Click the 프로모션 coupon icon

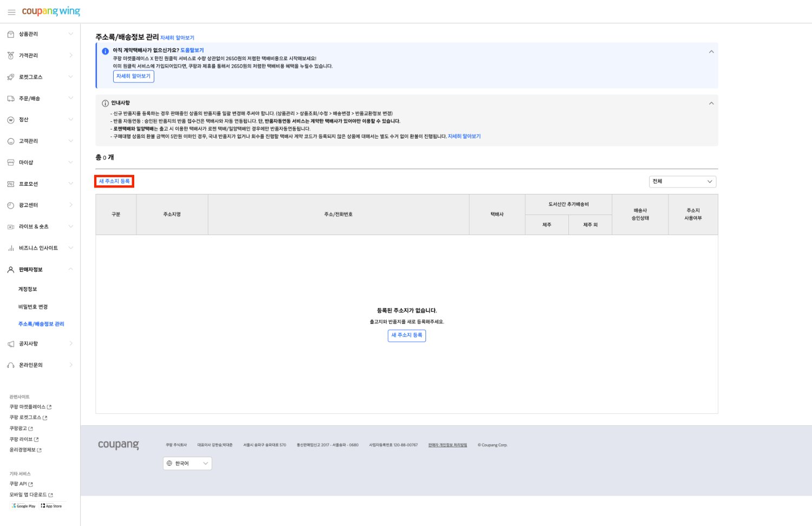tap(10, 184)
